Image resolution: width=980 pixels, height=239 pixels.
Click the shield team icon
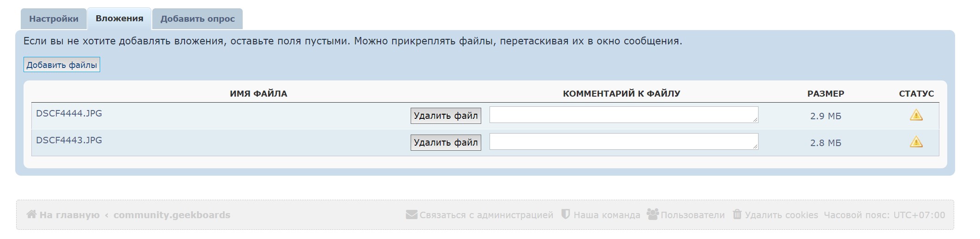tap(565, 214)
